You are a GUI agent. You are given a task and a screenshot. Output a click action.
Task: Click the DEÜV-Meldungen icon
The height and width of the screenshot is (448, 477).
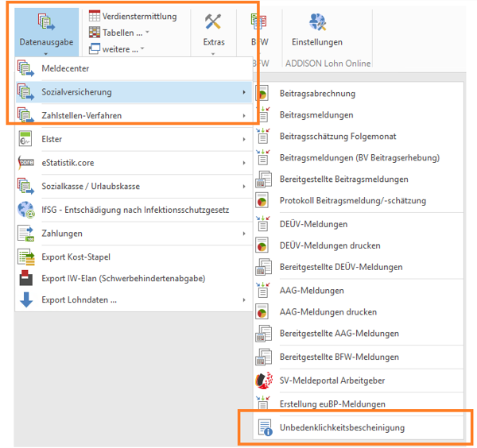(x=263, y=224)
